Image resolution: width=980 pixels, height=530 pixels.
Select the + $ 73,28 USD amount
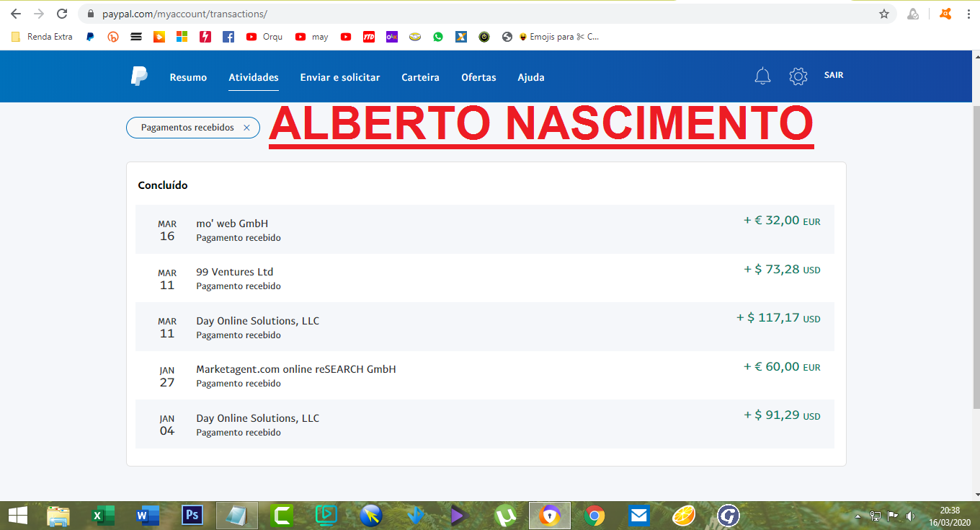coord(782,270)
